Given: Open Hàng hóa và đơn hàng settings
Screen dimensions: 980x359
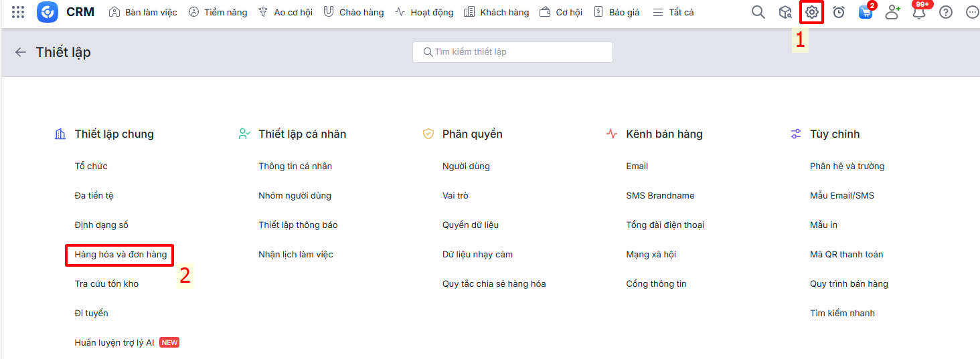Looking at the screenshot, I should (x=120, y=255).
